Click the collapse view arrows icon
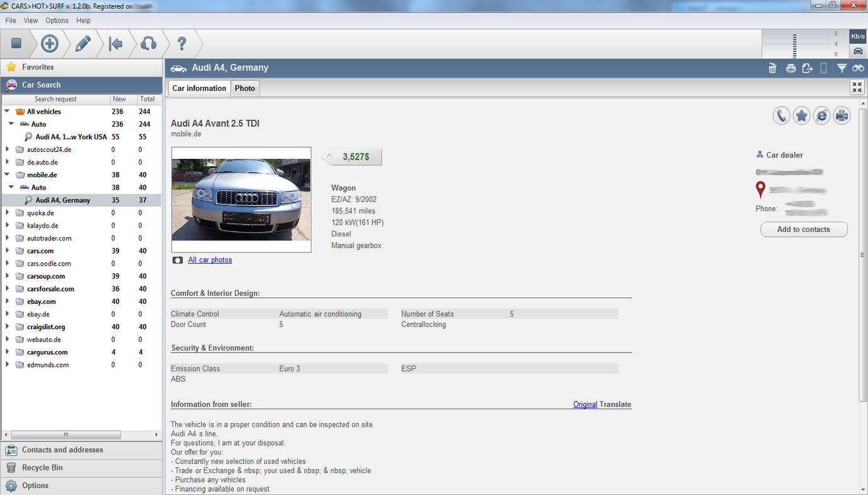The width and height of the screenshot is (868, 495). pos(857,87)
